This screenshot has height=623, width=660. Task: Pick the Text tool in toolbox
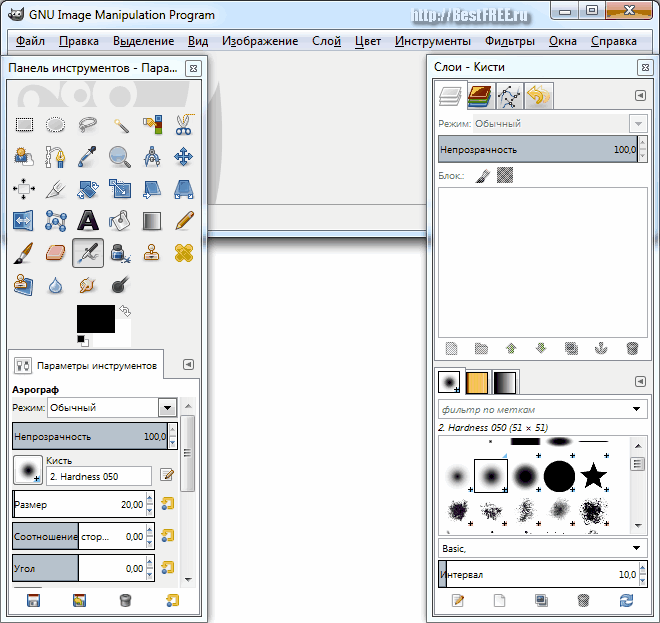tap(88, 220)
